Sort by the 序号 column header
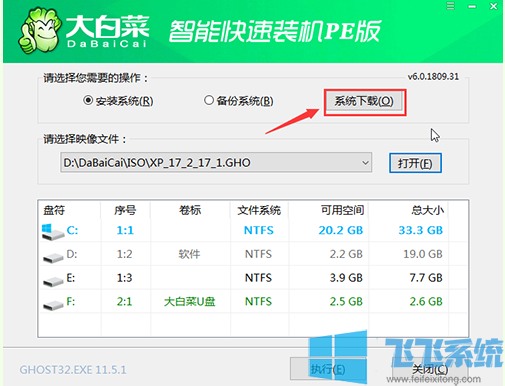 pos(125,210)
